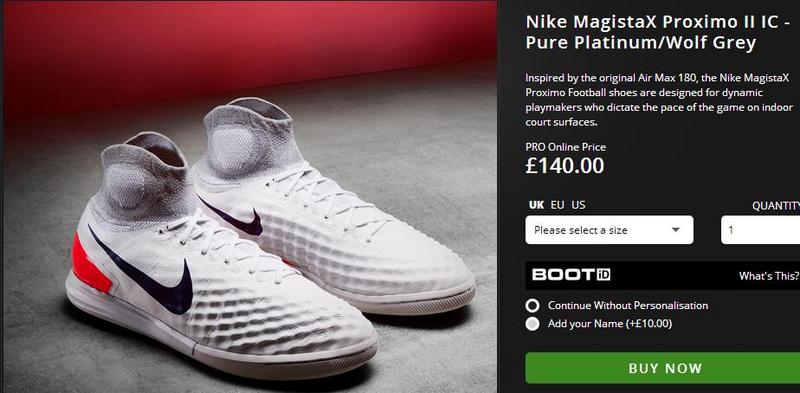Switch to US size tab

[578, 205]
